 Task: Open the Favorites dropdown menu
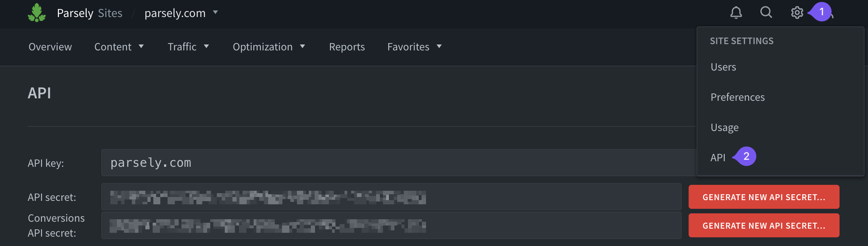[x=415, y=47]
